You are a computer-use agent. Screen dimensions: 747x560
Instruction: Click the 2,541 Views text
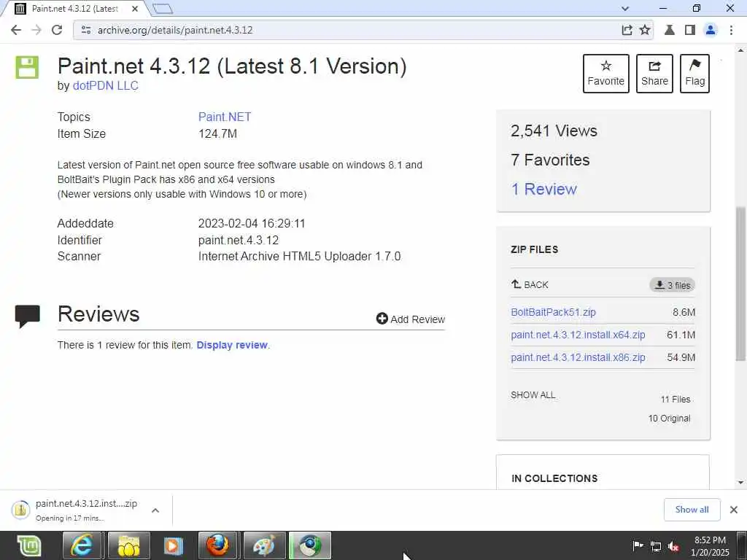coord(554,131)
